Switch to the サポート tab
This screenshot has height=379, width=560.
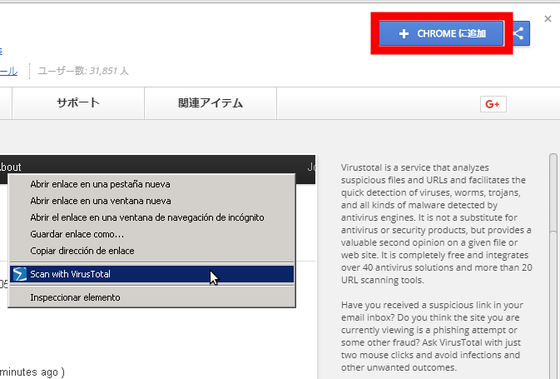(78, 103)
